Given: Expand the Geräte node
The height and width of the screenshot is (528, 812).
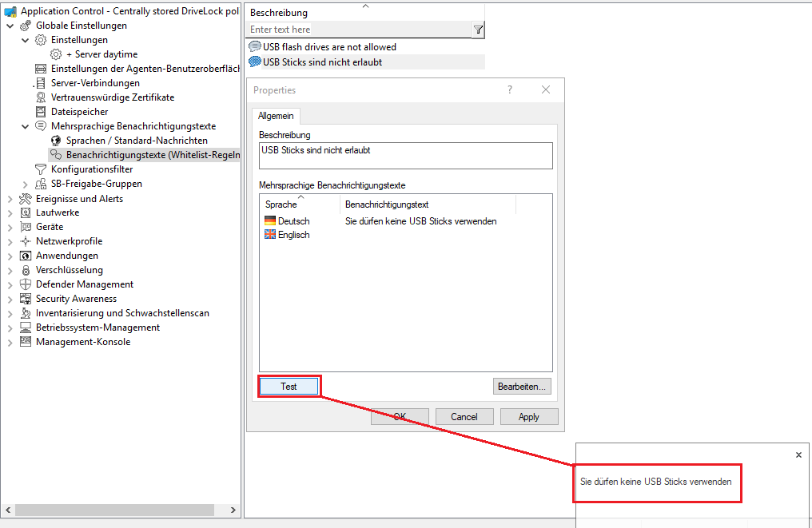Looking at the screenshot, I should pyautogui.click(x=10, y=227).
